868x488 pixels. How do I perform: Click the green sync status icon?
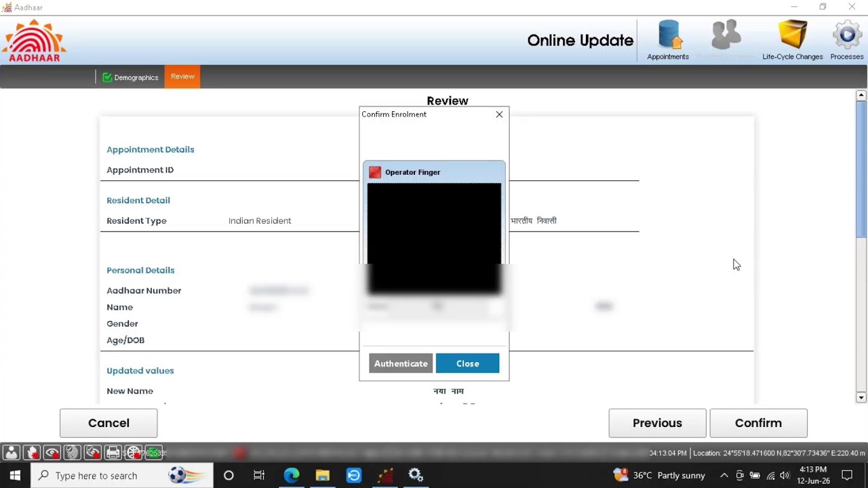(154, 453)
